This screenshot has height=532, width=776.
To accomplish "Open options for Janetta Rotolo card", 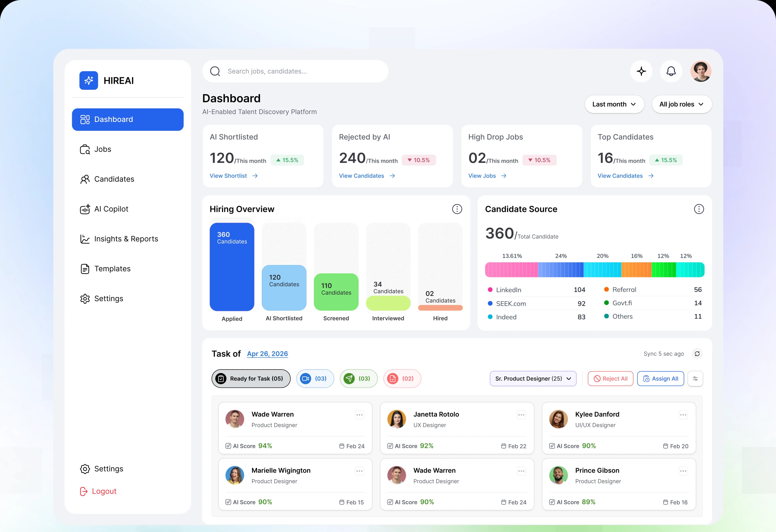I will click(x=521, y=415).
